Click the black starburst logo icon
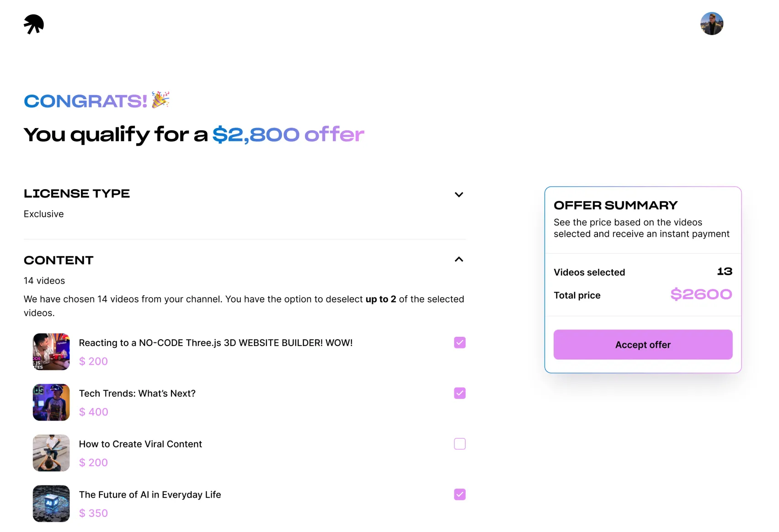This screenshot has width=779, height=532. (34, 24)
